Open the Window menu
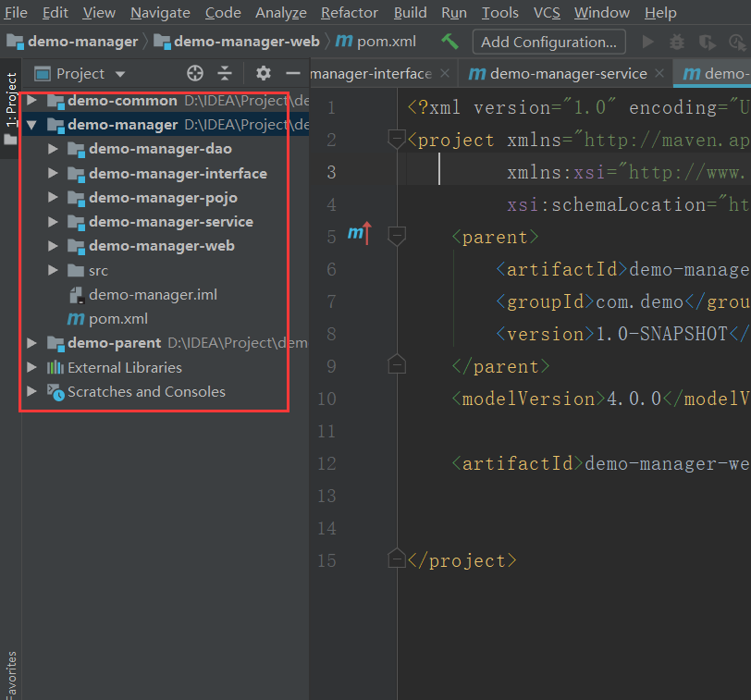This screenshot has width=751, height=700. point(601,12)
